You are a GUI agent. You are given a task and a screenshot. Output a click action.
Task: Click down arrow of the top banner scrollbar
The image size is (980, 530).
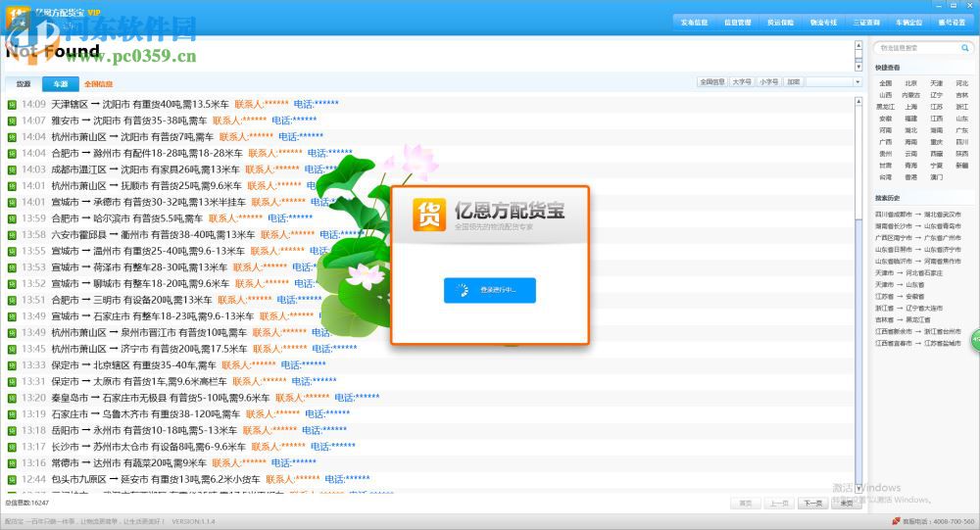click(858, 66)
